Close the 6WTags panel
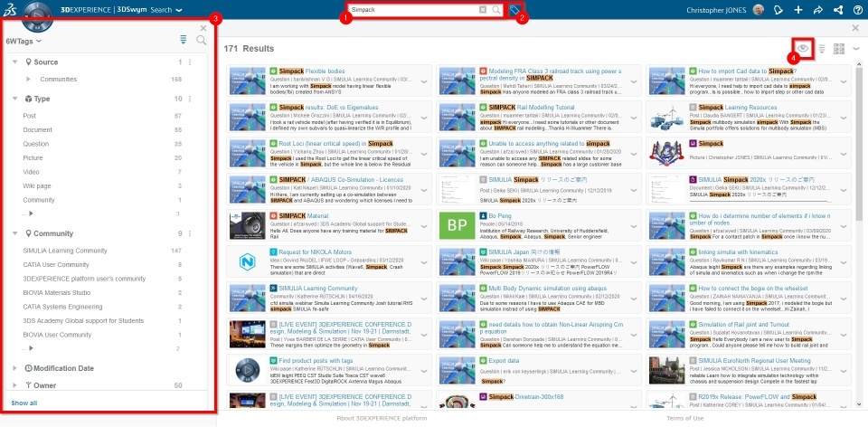The width and height of the screenshot is (868, 427). click(x=203, y=28)
